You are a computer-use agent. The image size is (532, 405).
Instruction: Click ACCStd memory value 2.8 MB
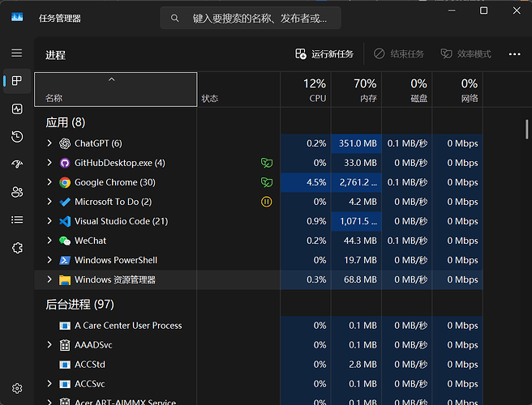pos(363,364)
